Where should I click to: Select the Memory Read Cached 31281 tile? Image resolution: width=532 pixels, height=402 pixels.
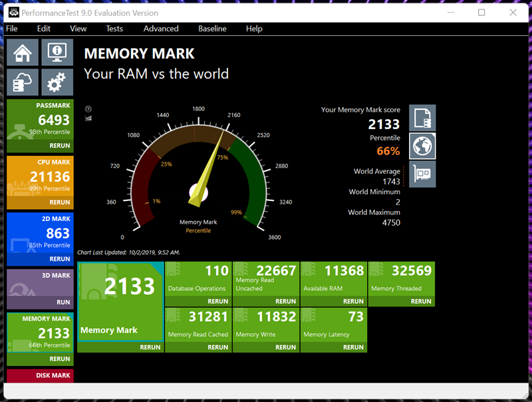tap(198, 325)
